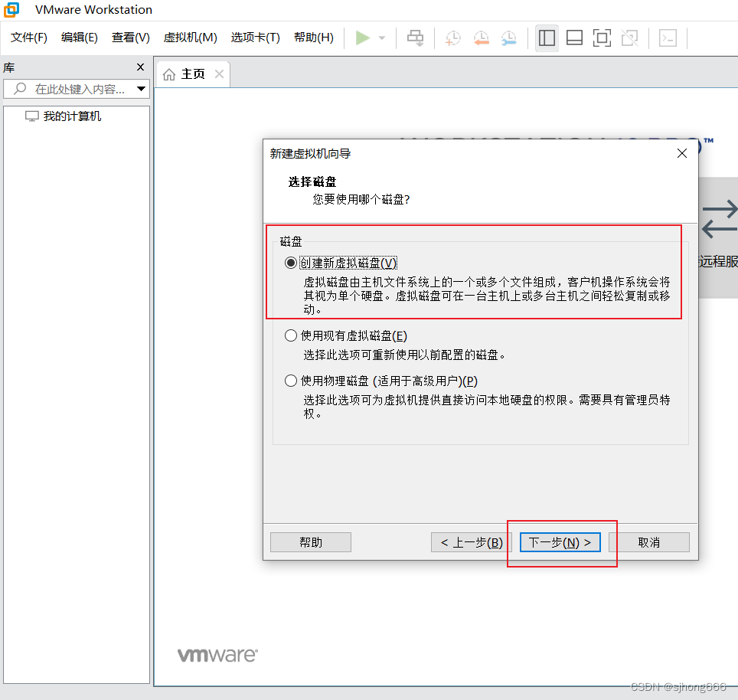The width and height of the screenshot is (738, 700).
Task: Open the 选项卡(T) menu
Action: [256, 38]
